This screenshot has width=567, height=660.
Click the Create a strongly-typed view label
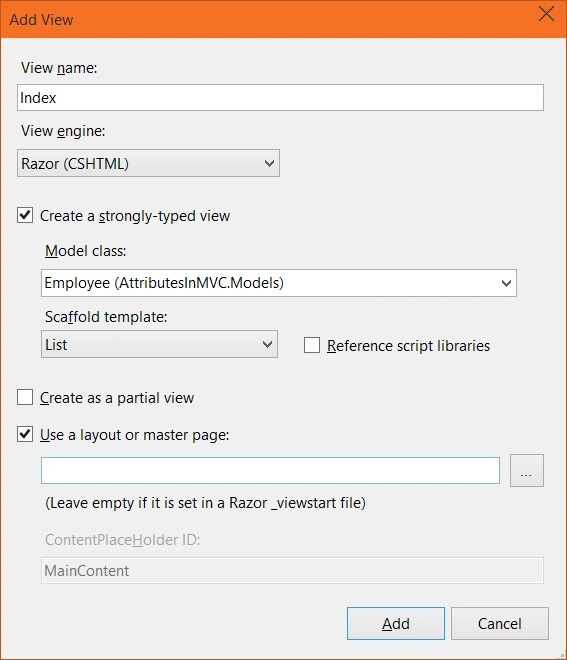(x=135, y=216)
